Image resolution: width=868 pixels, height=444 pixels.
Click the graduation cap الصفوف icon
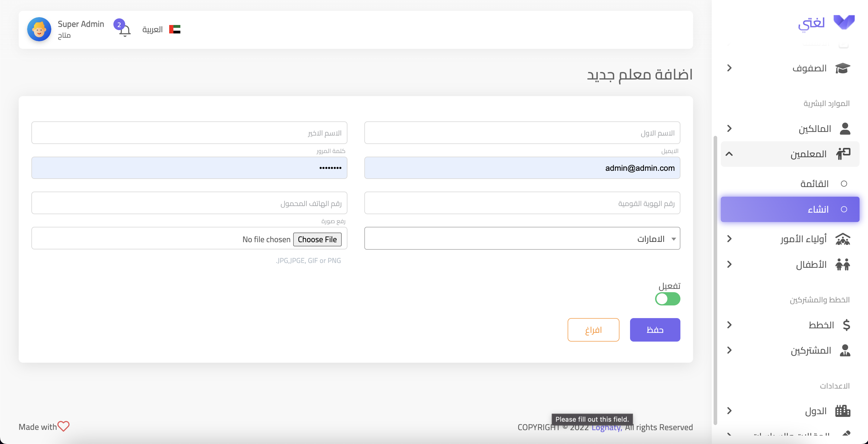(843, 68)
